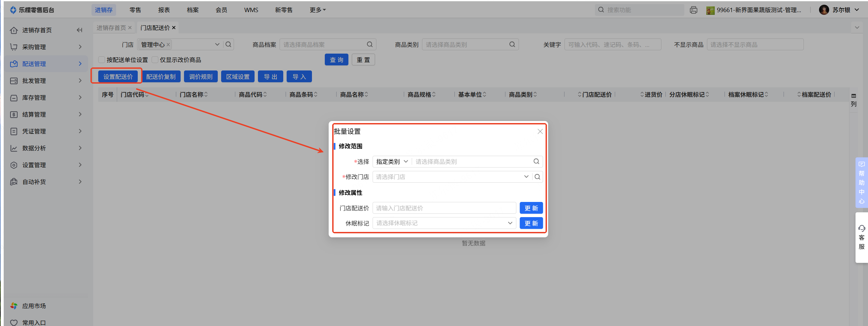This screenshot has width=868, height=326.
Task: Click the 搜索功能 search box
Action: click(x=639, y=10)
